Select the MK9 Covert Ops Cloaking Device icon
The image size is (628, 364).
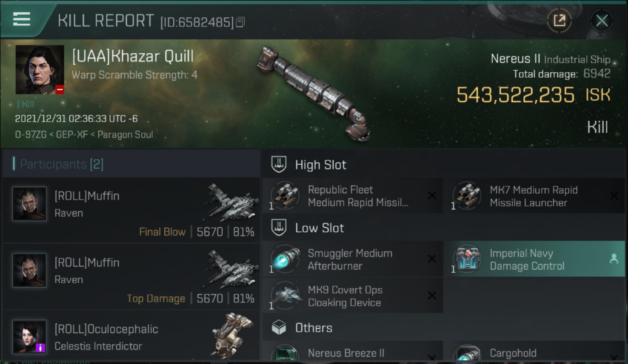click(x=285, y=296)
